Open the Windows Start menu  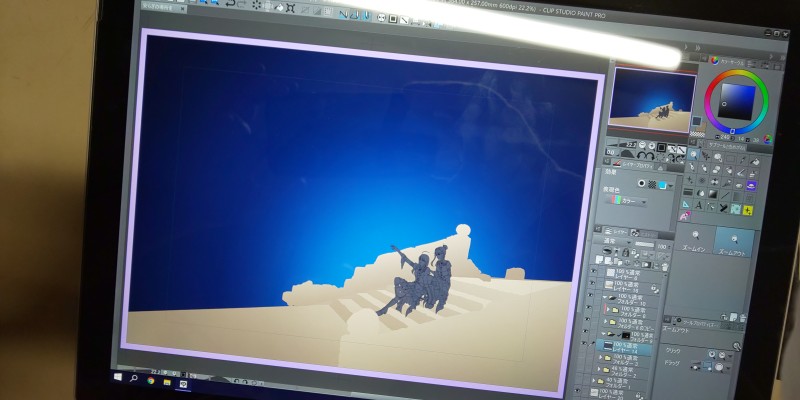(x=118, y=377)
